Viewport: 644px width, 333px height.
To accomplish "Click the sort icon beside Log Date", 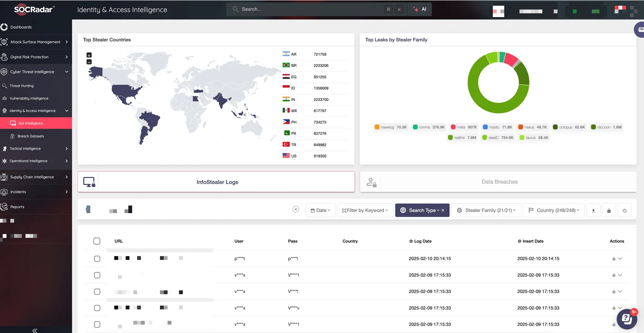I will (411, 241).
